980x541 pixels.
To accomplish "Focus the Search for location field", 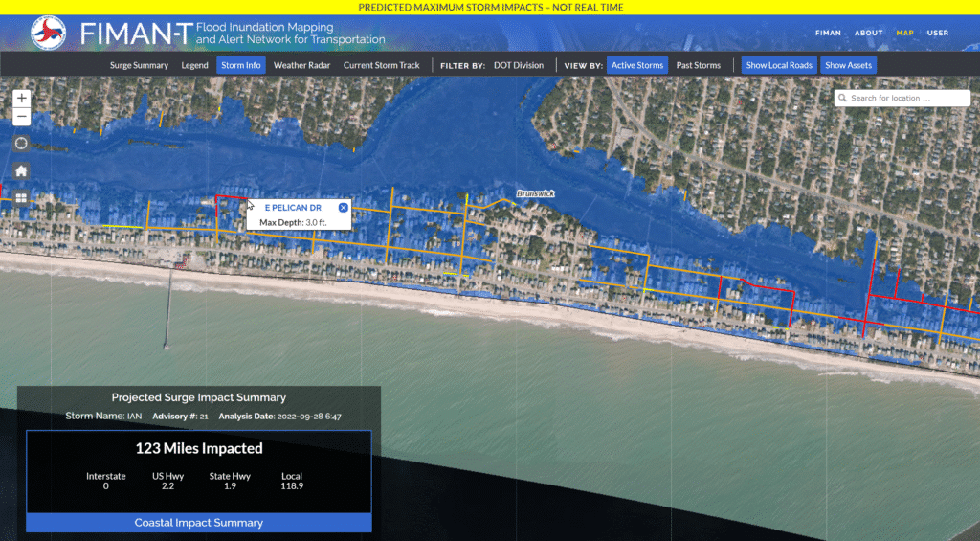I will [902, 98].
